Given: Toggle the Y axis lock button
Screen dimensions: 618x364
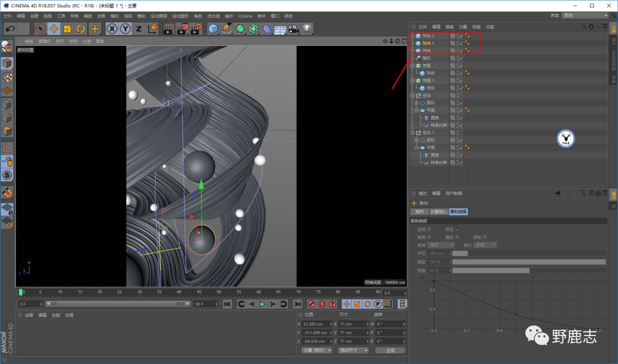Looking at the screenshot, I should tap(125, 29).
